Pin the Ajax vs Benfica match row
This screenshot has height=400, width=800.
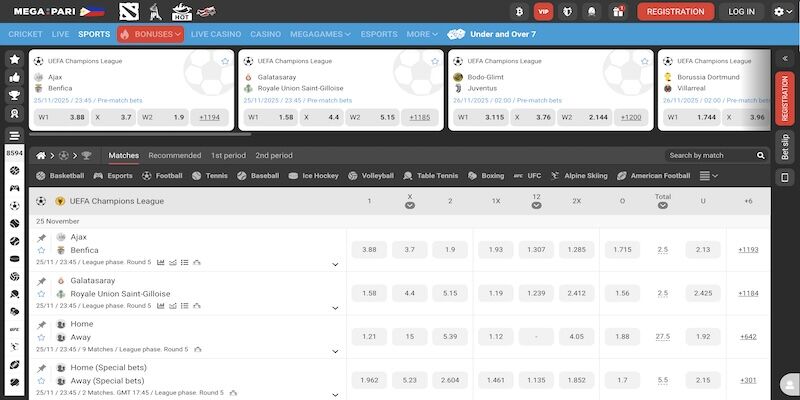coord(41,237)
